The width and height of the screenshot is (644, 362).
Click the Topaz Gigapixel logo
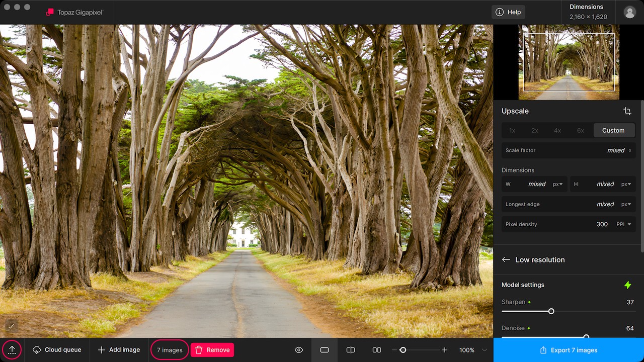click(x=74, y=12)
